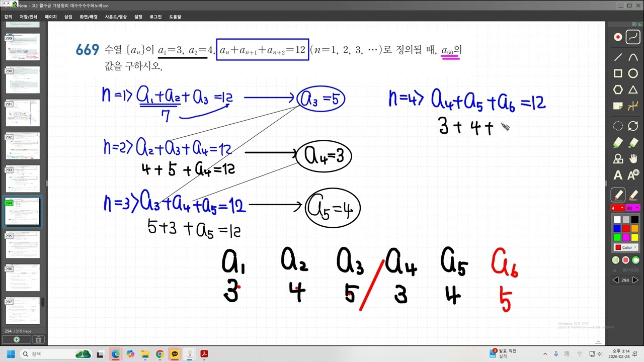Image resolution: width=644 pixels, height=362 pixels.
Task: Click the rotate/refresh circular arrow tool
Action: click(633, 126)
